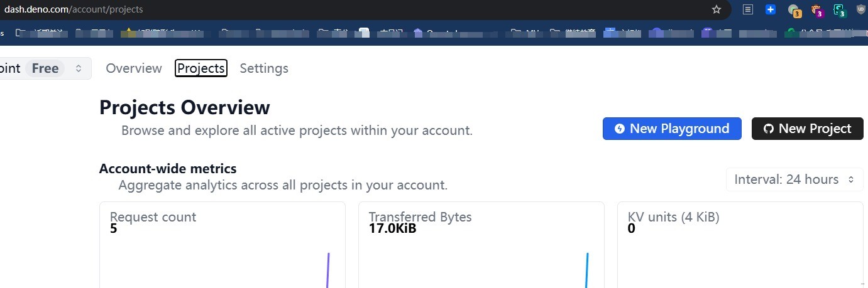The width and height of the screenshot is (868, 288).
Task: Bookmark this page with the star icon
Action: coord(716,9)
